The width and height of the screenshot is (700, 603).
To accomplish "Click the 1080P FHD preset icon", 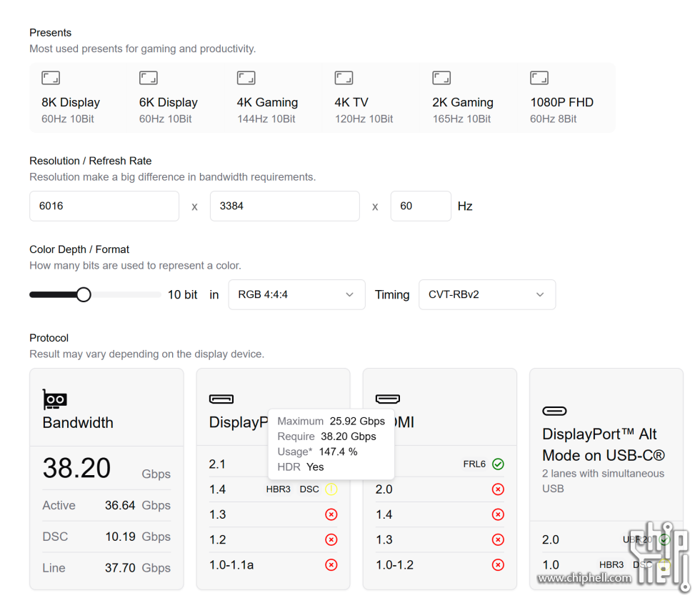I will pyautogui.click(x=539, y=78).
